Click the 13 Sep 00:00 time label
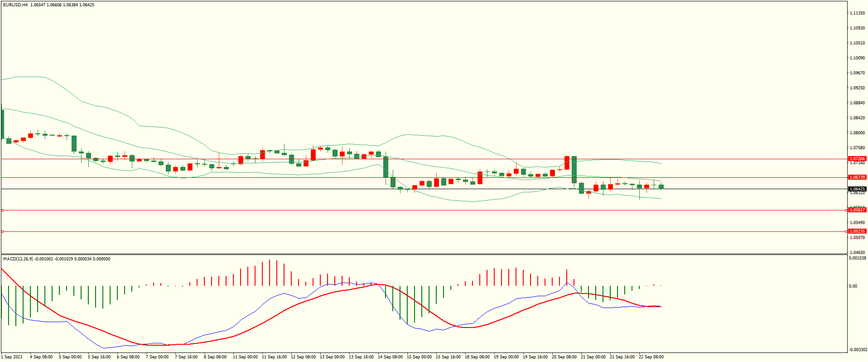 pos(332,357)
